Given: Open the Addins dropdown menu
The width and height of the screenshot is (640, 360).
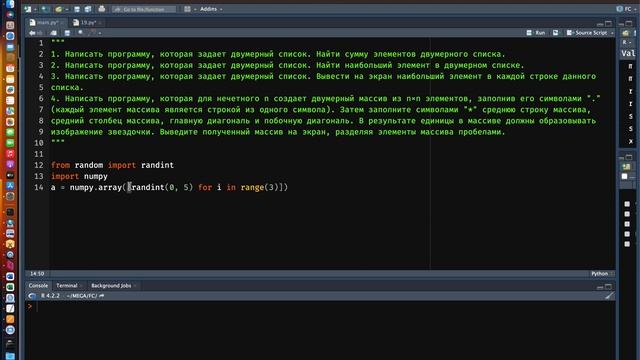Looking at the screenshot, I should click(211, 9).
